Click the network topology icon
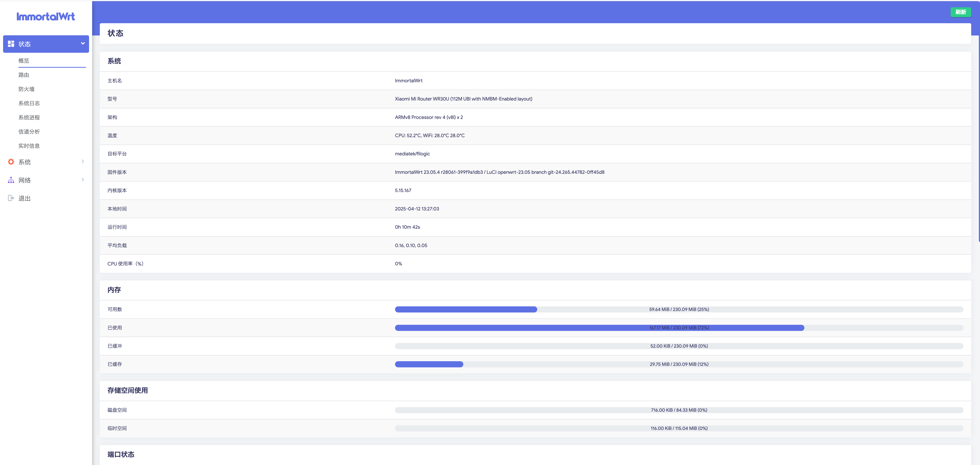Viewport: 980px width, 465px height. click(11, 180)
